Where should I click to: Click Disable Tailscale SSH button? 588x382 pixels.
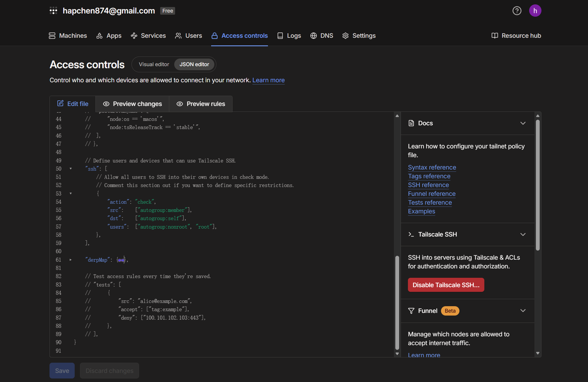[446, 285]
